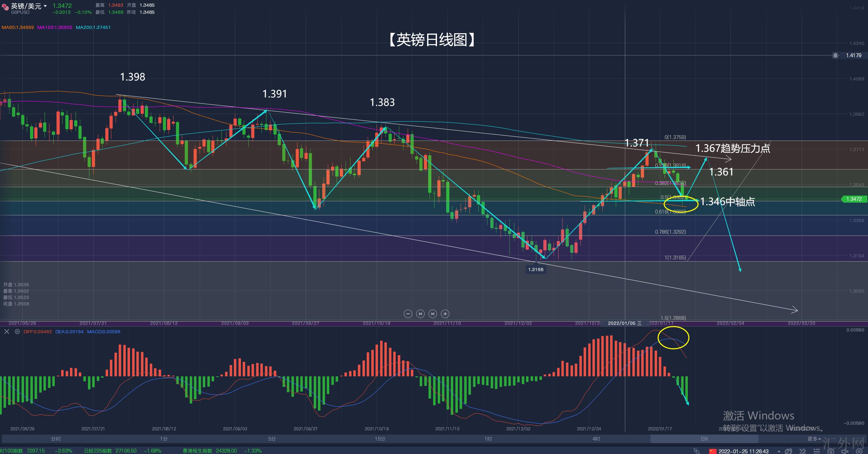Click the price alert bell at 1.4179
868x454 pixels.
tap(835, 55)
